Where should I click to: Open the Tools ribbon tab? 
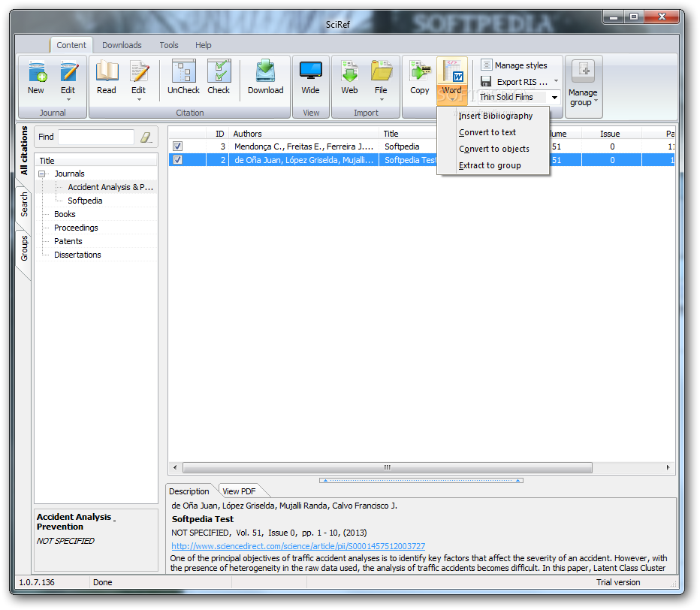point(169,45)
